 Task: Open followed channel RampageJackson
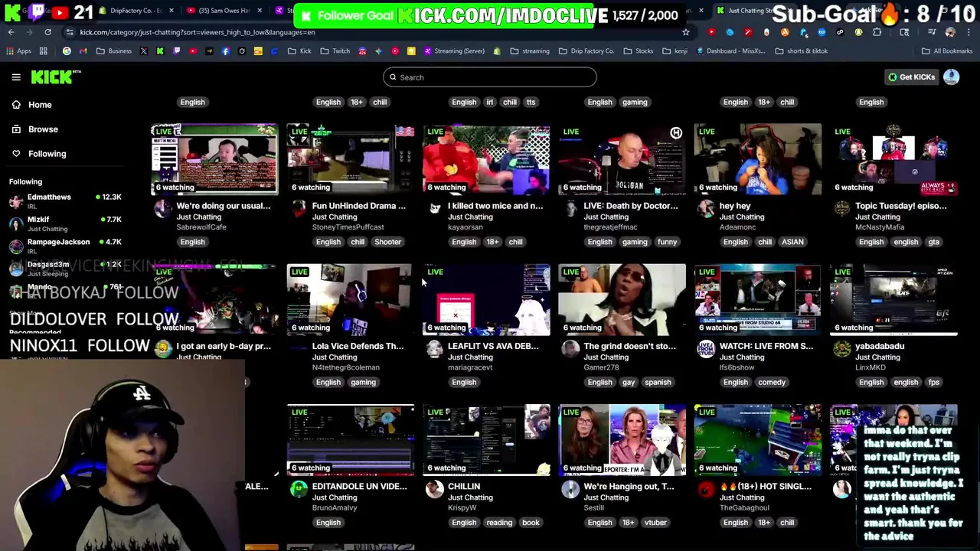pos(64,246)
